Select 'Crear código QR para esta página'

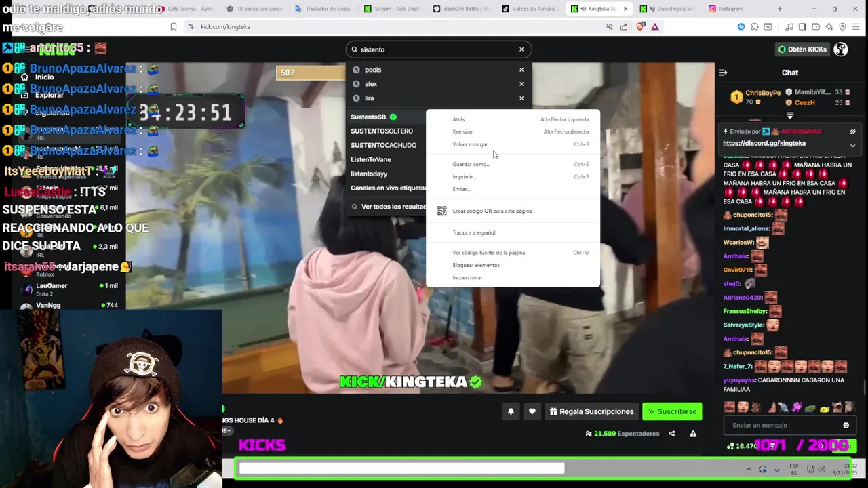point(513,211)
